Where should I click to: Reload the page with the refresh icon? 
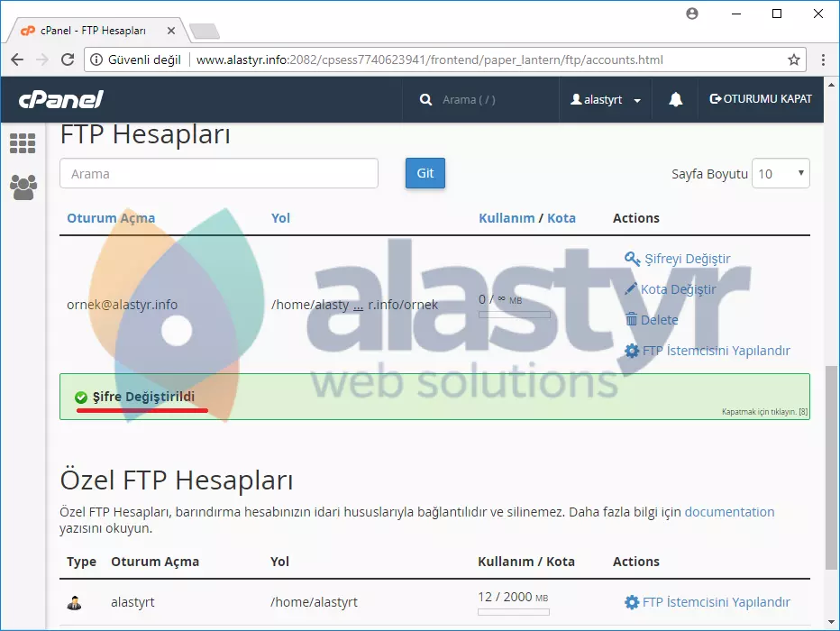[x=68, y=60]
